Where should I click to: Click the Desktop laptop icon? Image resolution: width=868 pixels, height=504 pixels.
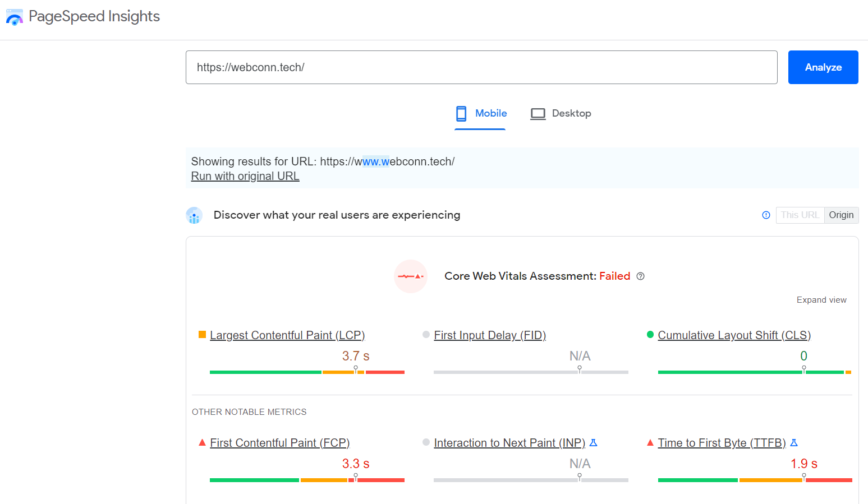538,114
